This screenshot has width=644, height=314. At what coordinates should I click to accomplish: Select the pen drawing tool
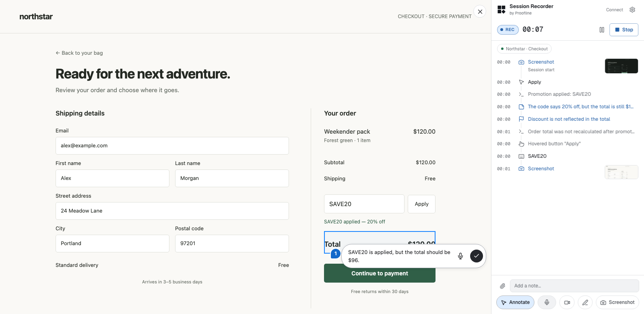pos(585,302)
